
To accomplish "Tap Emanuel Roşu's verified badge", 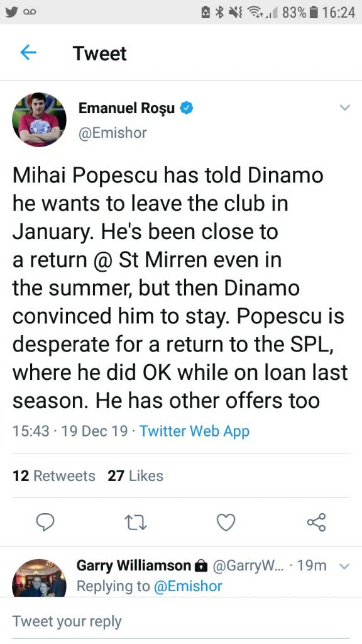I will pos(187,108).
